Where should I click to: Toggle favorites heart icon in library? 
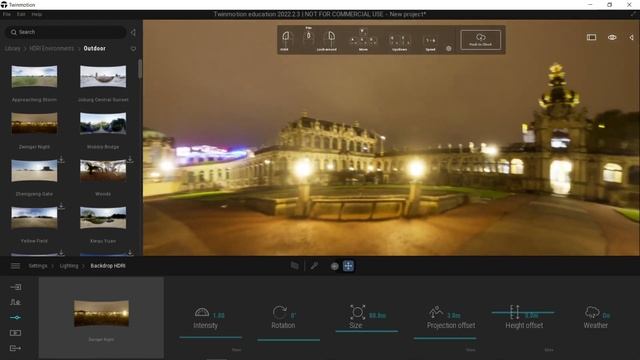click(x=133, y=49)
